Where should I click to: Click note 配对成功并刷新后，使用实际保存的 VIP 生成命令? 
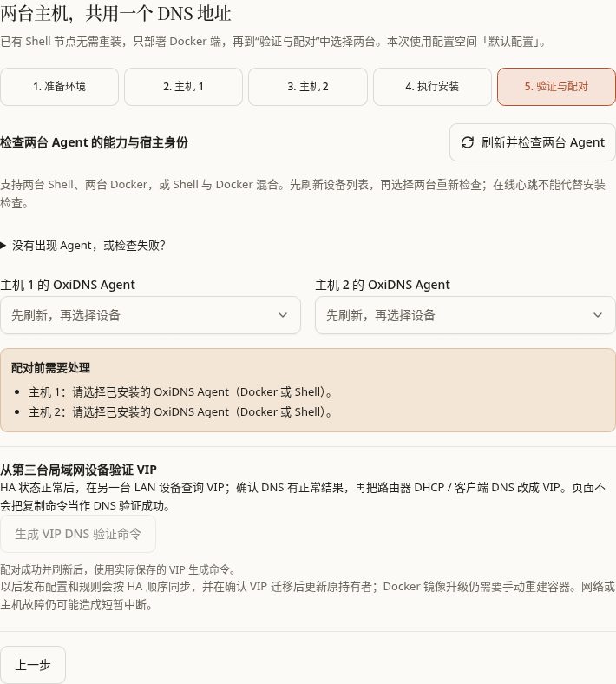pyautogui.click(x=118, y=569)
